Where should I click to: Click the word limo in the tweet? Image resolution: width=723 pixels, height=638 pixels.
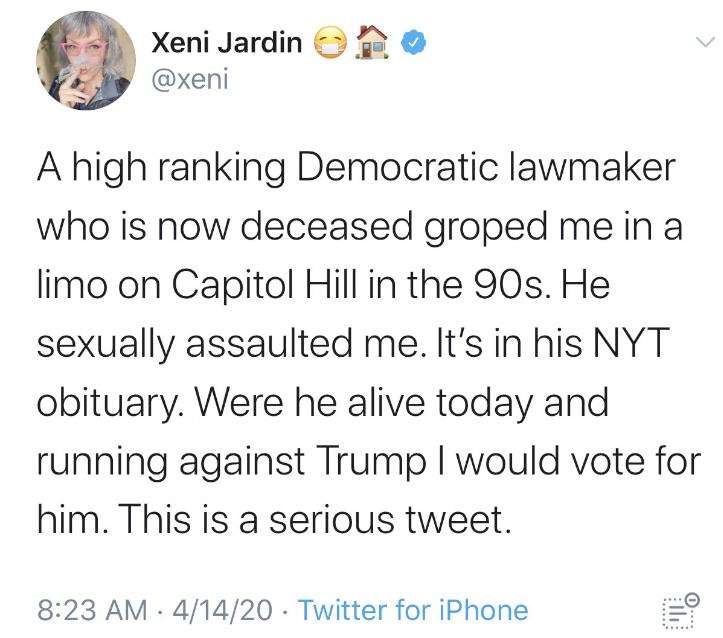point(72,288)
